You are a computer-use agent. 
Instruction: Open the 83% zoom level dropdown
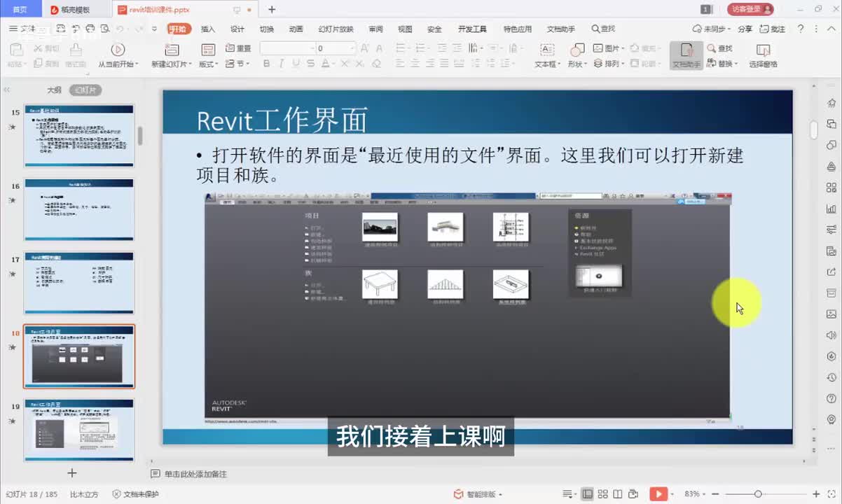click(x=696, y=494)
